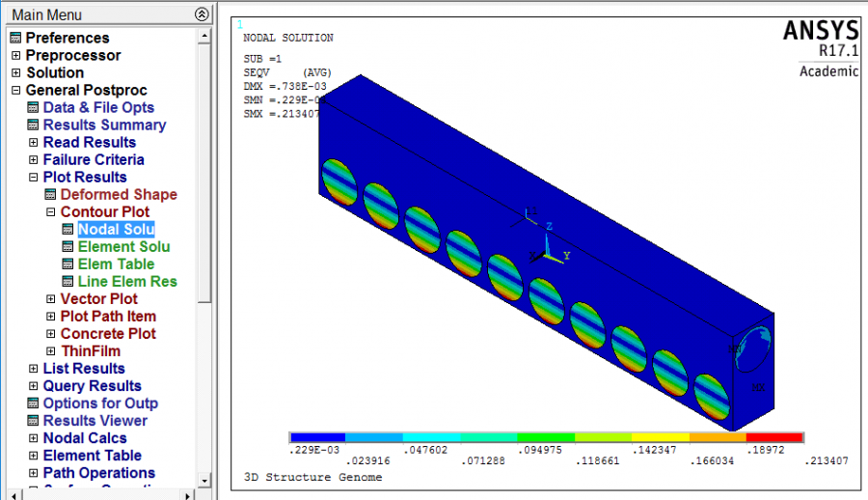Select Solution menu entry
868x500 pixels.
pos(55,72)
